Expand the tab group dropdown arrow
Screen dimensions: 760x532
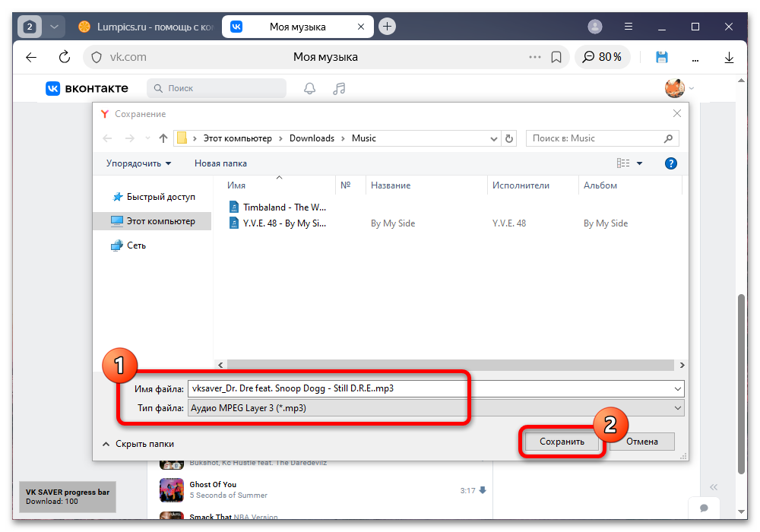(x=54, y=27)
